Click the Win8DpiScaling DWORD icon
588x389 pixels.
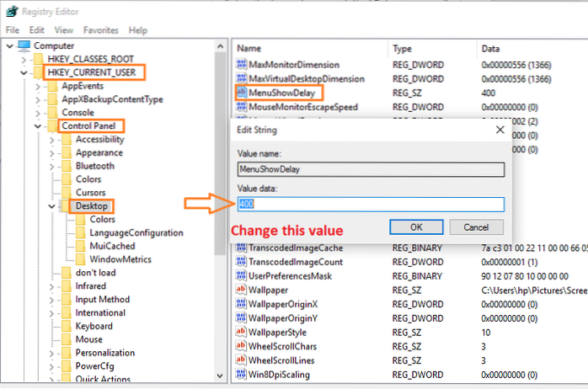pyautogui.click(x=243, y=374)
